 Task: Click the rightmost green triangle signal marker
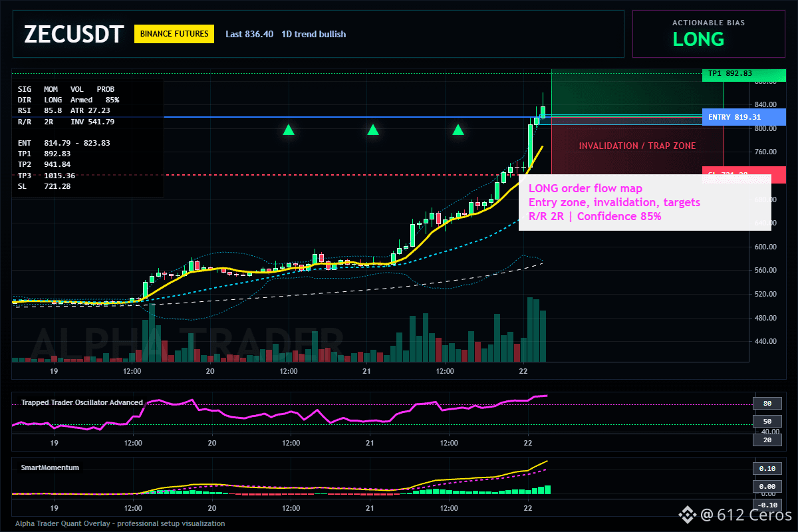(458, 130)
